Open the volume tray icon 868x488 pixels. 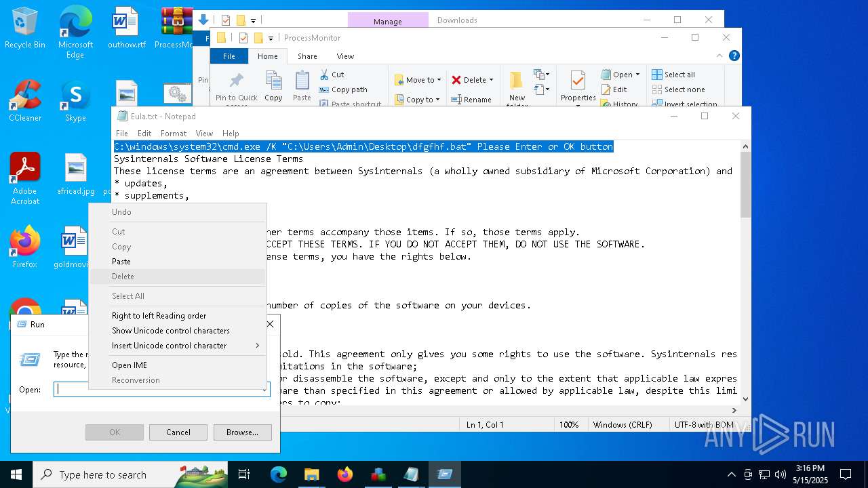pos(781,474)
